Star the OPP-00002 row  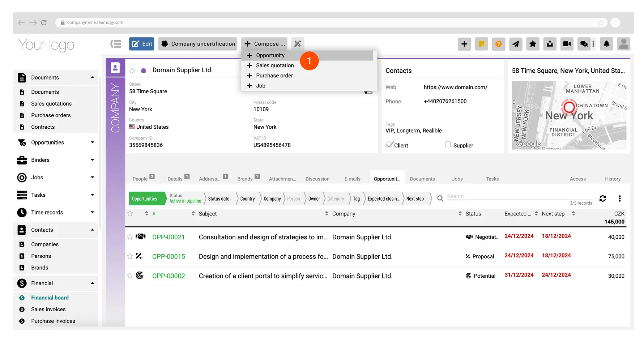[130, 276]
